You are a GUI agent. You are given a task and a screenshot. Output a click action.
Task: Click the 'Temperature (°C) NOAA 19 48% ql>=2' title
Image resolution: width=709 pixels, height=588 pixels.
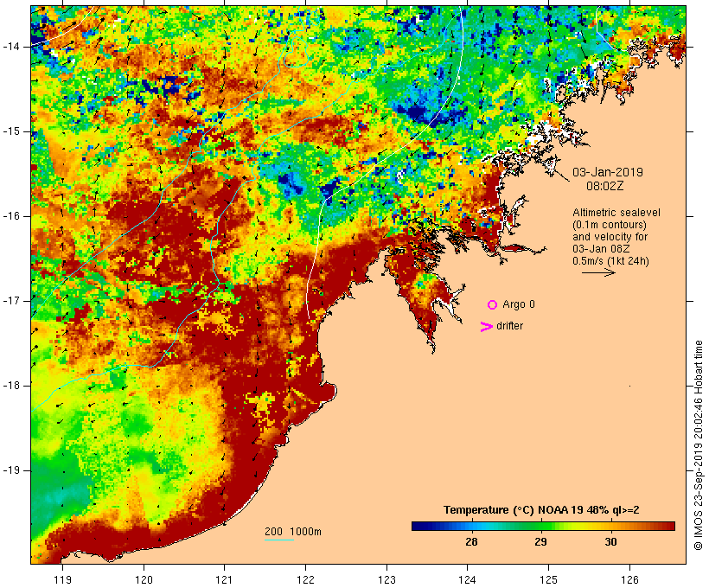coord(541,510)
